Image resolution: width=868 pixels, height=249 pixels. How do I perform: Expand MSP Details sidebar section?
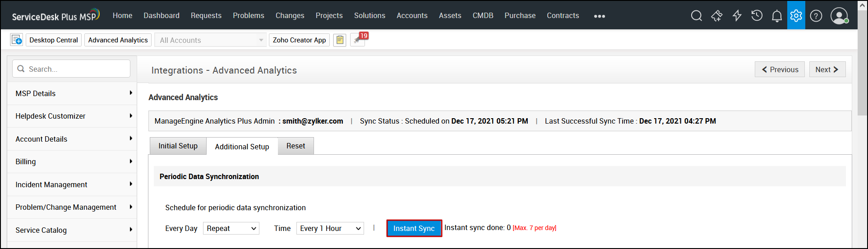point(72,93)
